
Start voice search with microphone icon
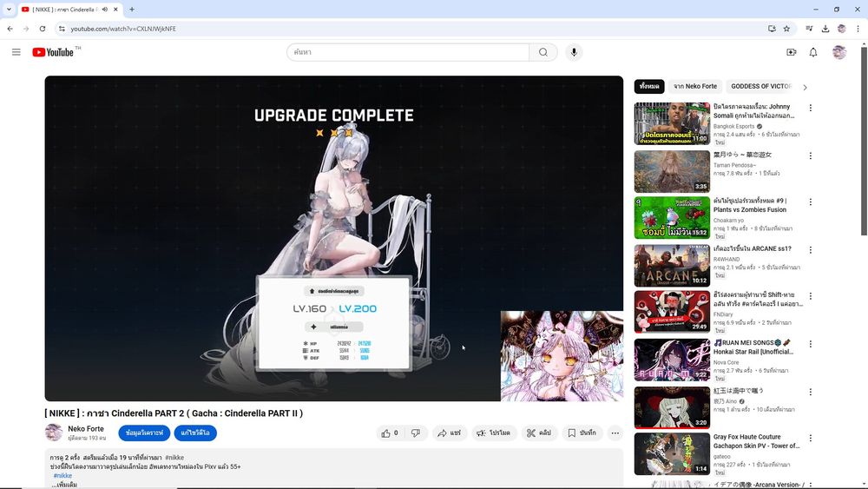[574, 52]
